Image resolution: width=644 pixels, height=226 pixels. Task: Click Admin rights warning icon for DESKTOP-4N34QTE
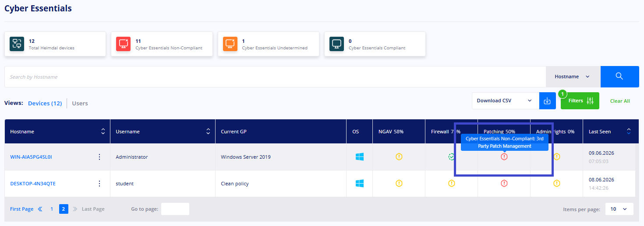pos(557,183)
